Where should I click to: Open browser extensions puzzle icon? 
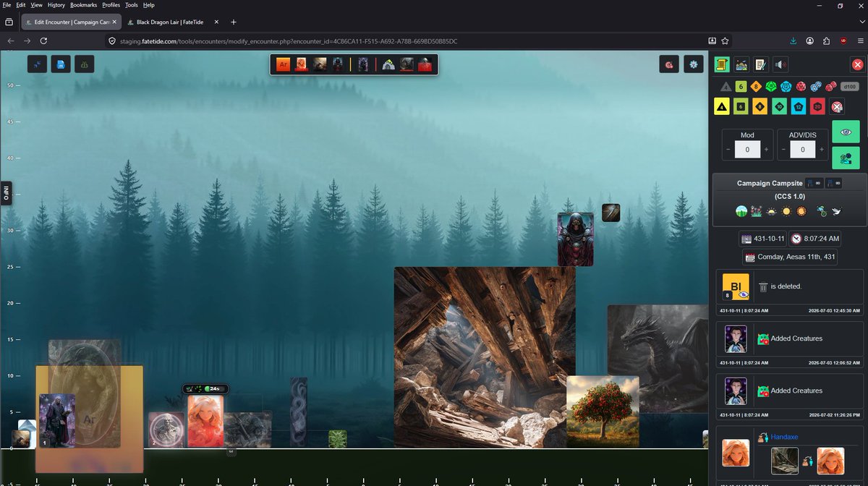(x=826, y=41)
